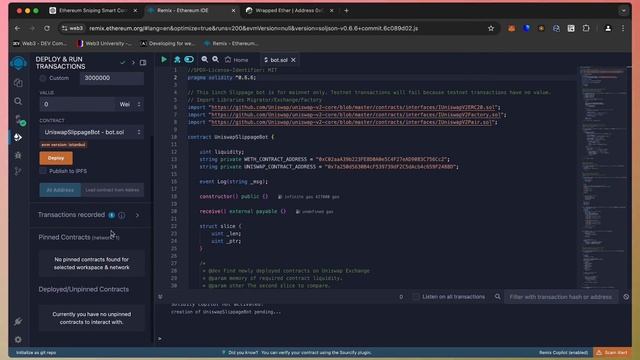640x360 pixels.
Task: Click the info icon beside Transactions recorded
Action: 122,215
